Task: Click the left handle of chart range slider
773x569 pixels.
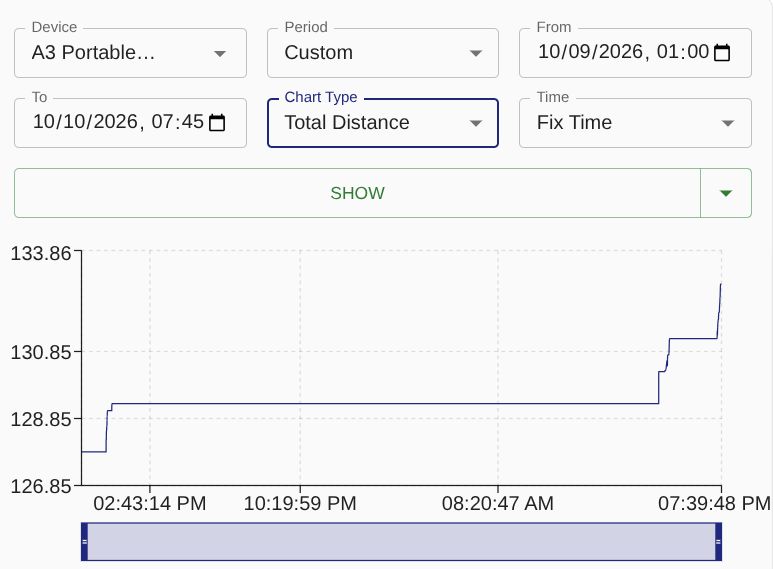Action: coord(84,541)
